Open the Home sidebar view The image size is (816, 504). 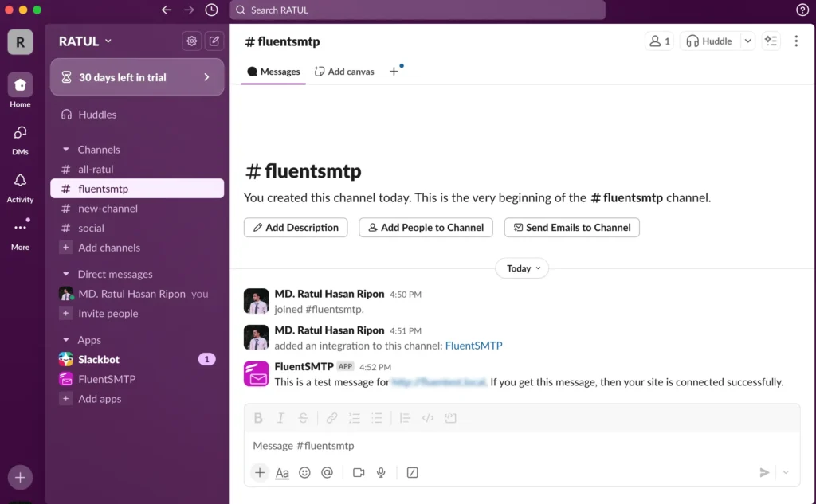click(20, 91)
